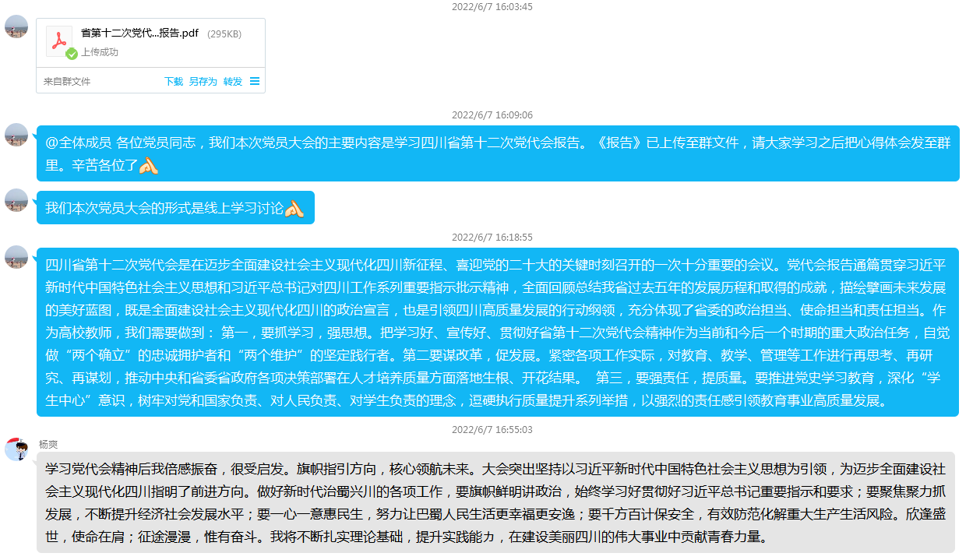The width and height of the screenshot is (980, 560).
Task: Click the praying hands emoji after 辛苦各位了
Action: coord(149,165)
